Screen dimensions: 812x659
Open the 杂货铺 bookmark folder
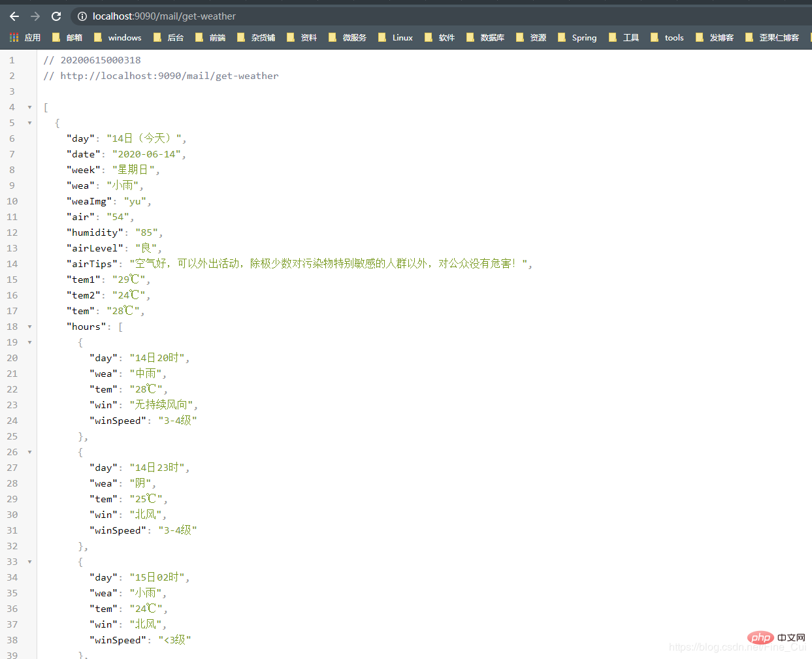[x=256, y=38]
